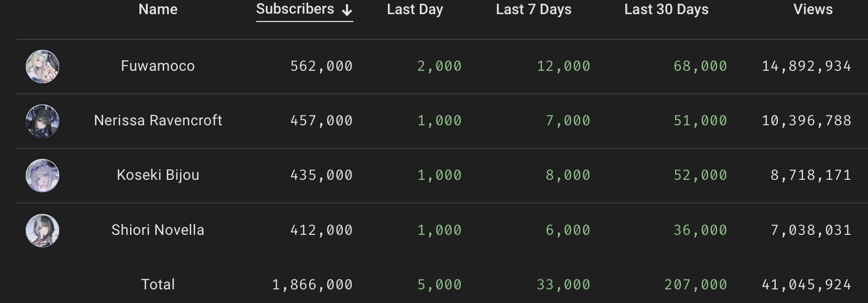Open the Fuwamoco channel name link
The width and height of the screenshot is (868, 303).
click(158, 66)
